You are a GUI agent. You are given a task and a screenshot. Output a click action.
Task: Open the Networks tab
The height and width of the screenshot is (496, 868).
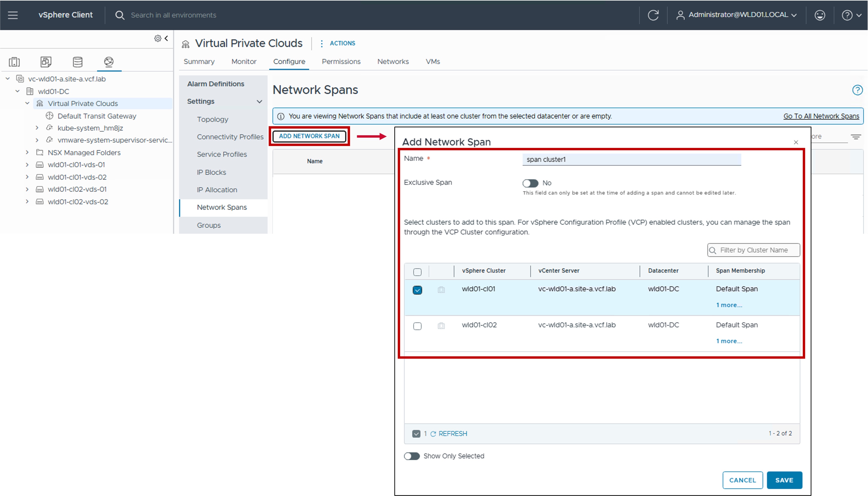(393, 62)
